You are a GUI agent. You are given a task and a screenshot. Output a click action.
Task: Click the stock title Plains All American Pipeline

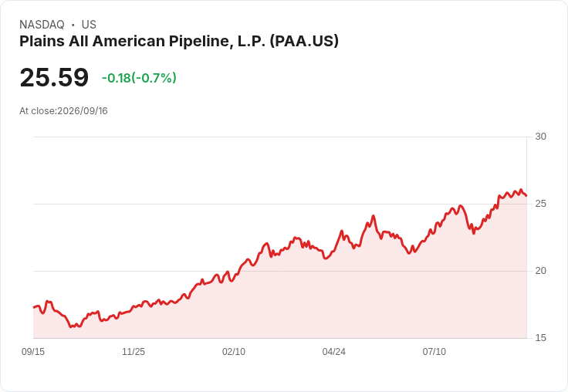coord(179,41)
